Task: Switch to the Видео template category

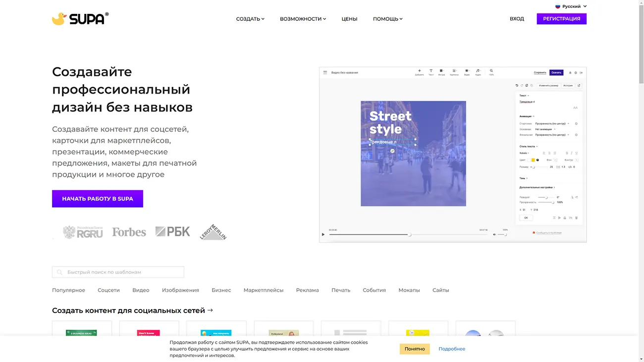Action: (141, 290)
